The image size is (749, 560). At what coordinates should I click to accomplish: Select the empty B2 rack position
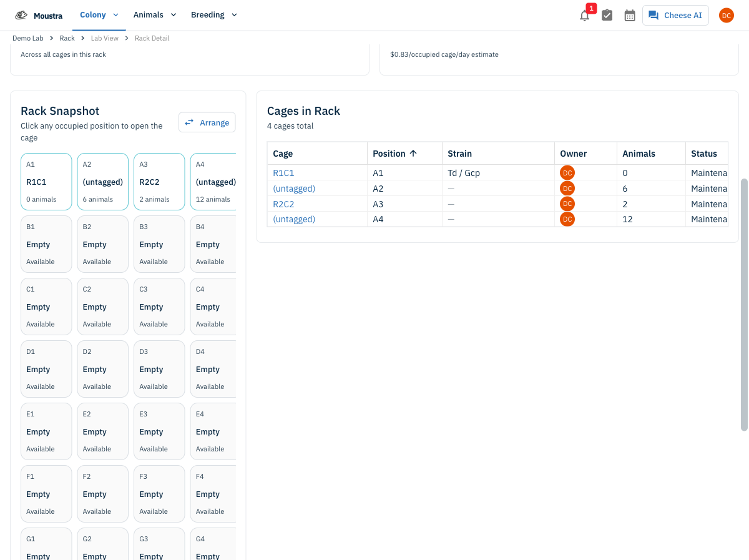pyautogui.click(x=103, y=244)
